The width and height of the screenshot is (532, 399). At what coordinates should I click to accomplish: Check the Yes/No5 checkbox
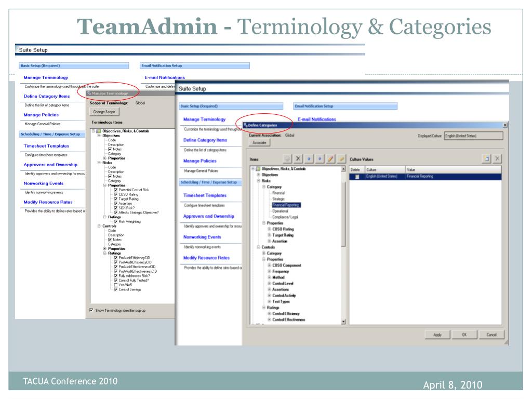pyautogui.click(x=115, y=285)
